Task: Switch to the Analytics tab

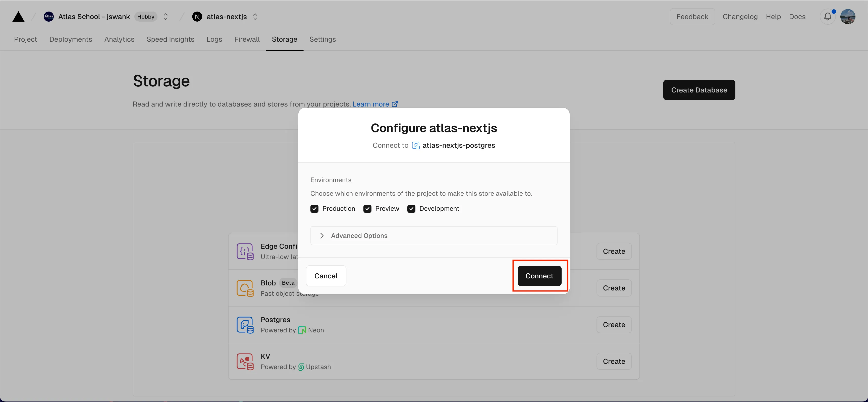Action: tap(119, 39)
